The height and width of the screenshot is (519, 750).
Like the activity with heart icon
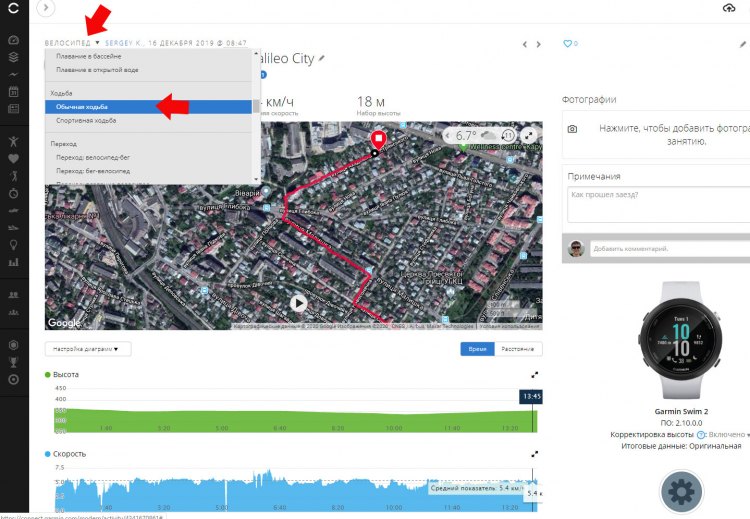(567, 44)
